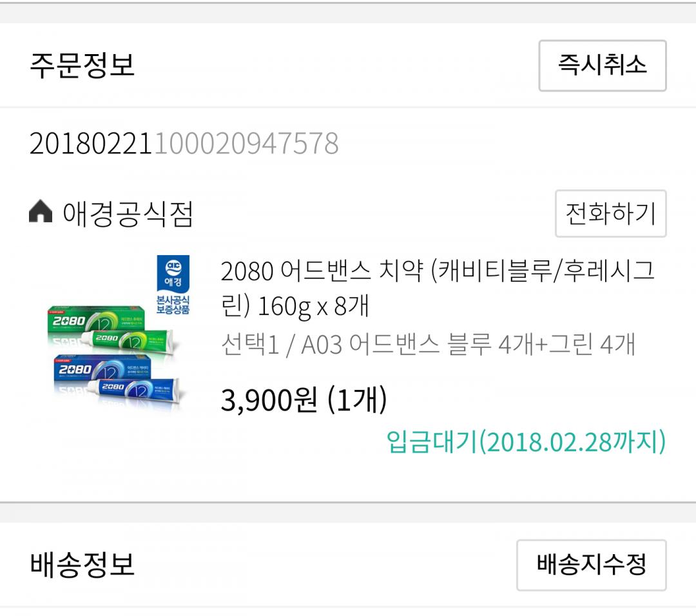Tap the 3,900원 price
This screenshot has width=696, height=616.
pyautogui.click(x=269, y=401)
